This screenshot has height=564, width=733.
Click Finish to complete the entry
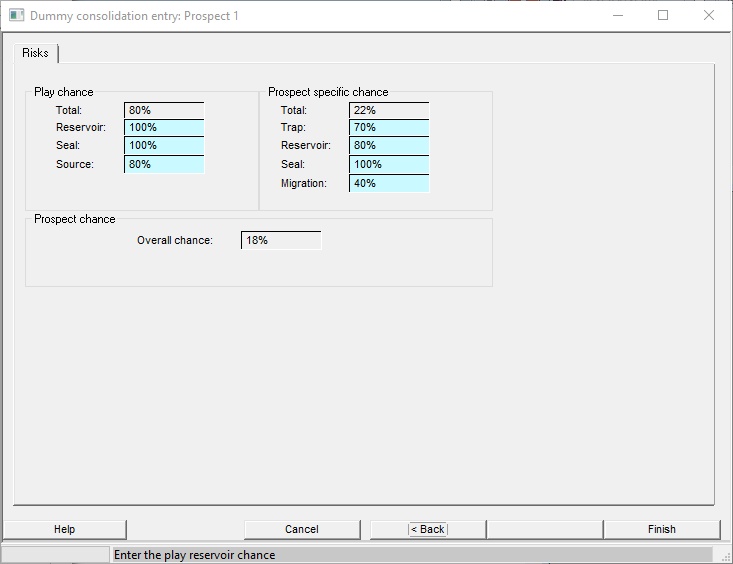(x=661, y=529)
